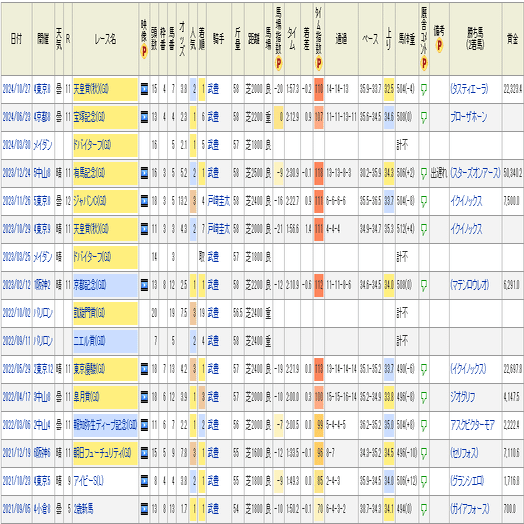Open jockey 武豊 in 宝塚記念 row

coord(213,117)
